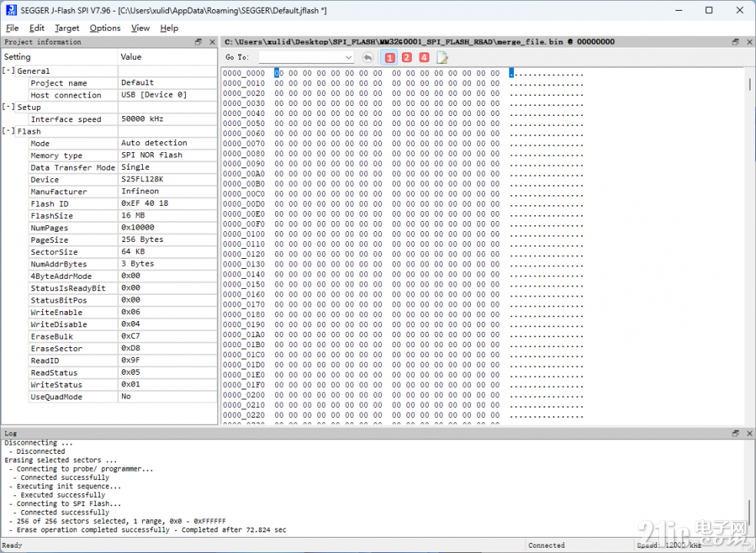Click WriteEnable value 0x06
The width and height of the screenshot is (756, 553).
point(130,312)
